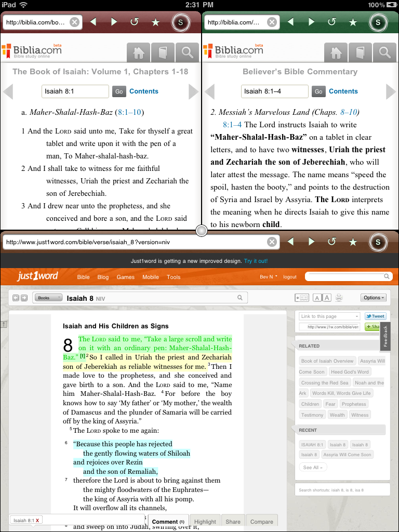Switch to the Compare tab

click(262, 522)
